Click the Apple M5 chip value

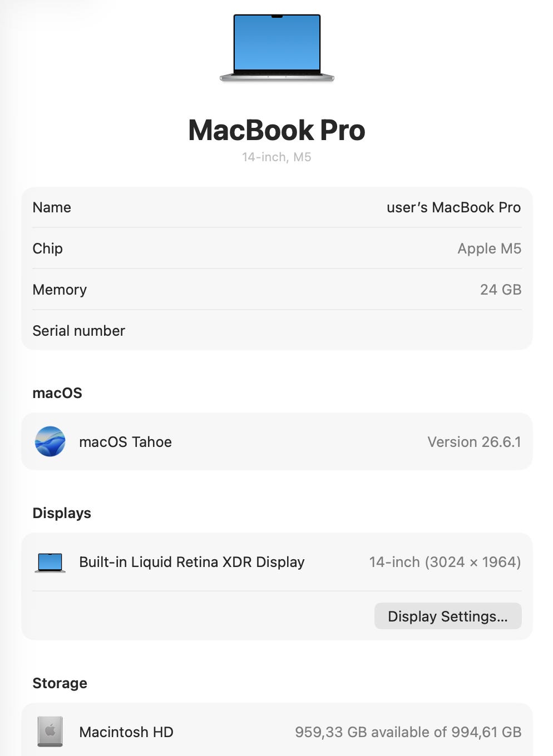point(489,248)
